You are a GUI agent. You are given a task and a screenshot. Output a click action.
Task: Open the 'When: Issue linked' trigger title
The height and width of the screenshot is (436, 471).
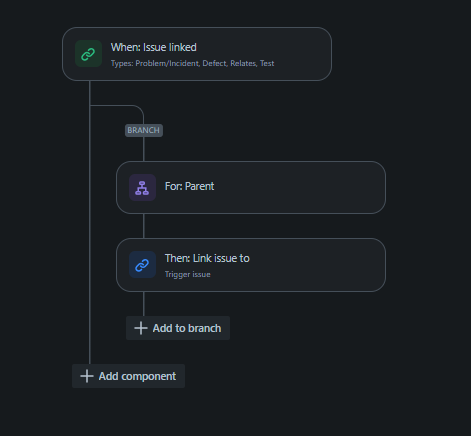click(154, 47)
